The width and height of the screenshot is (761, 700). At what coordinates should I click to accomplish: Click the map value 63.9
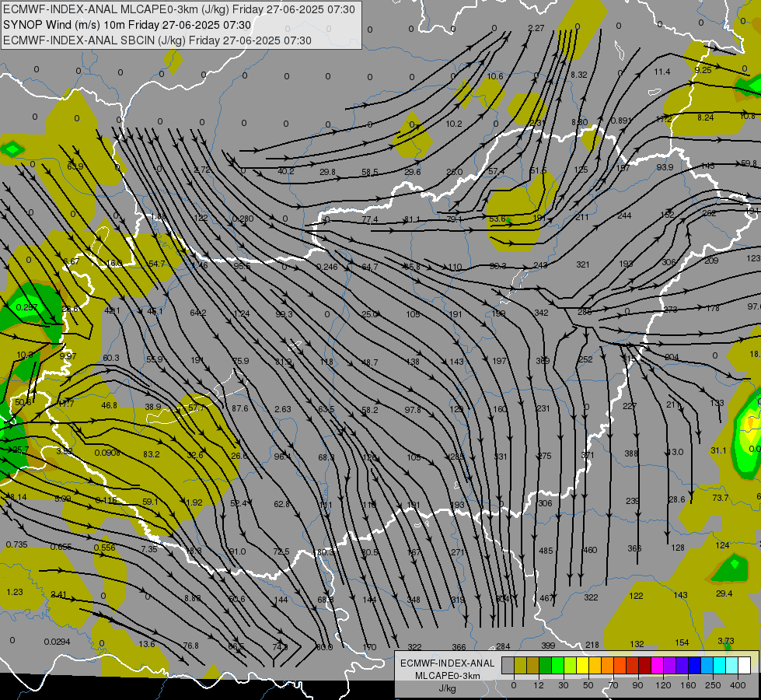pos(75,166)
